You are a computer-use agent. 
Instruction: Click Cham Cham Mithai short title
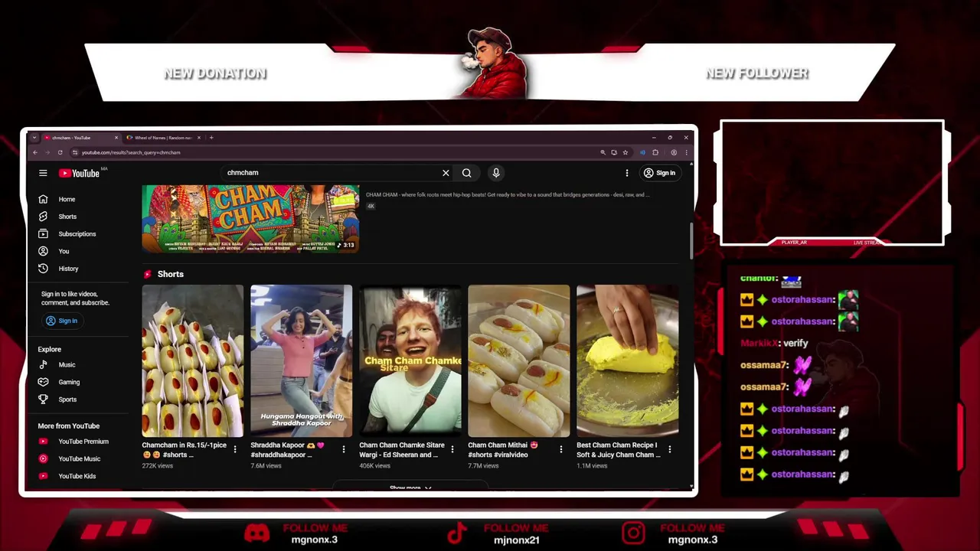(x=503, y=450)
